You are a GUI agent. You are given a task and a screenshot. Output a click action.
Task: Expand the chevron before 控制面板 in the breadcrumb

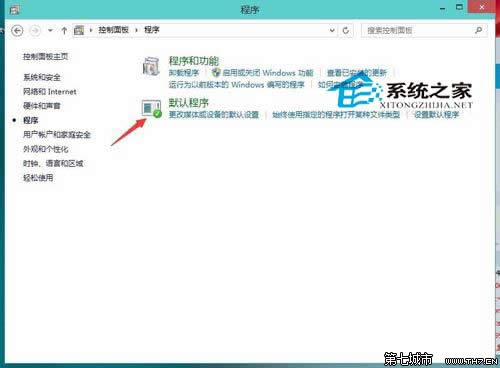[x=91, y=30]
